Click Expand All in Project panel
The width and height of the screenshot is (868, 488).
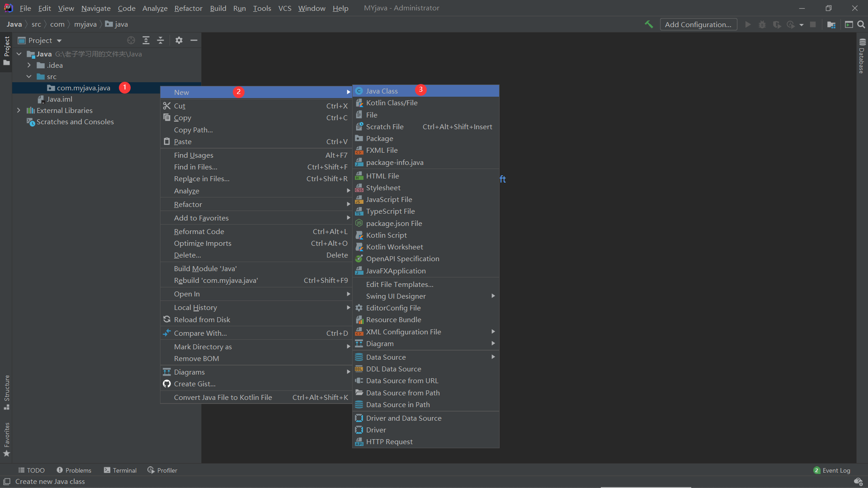click(146, 40)
